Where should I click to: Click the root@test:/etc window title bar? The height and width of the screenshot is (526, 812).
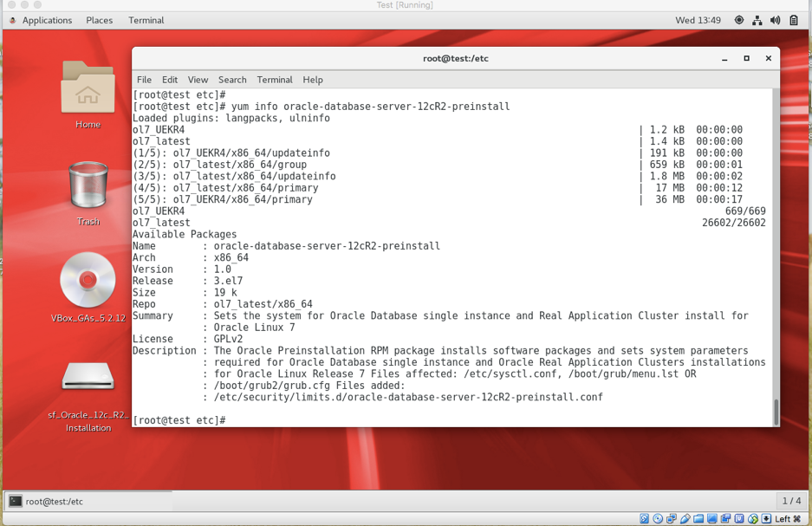456,59
